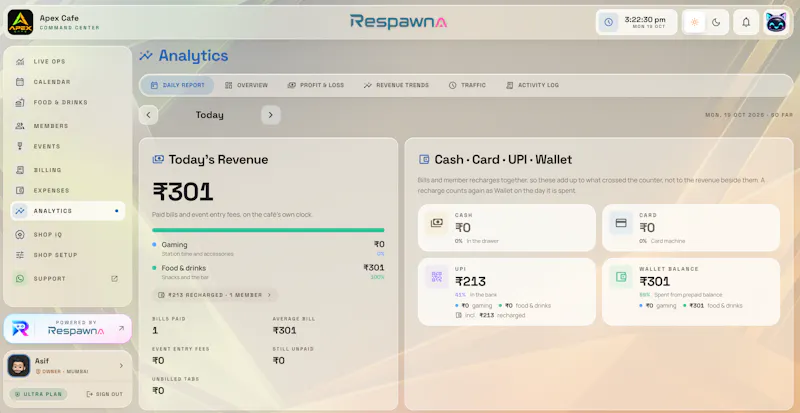800x413 pixels.
Task: Click the Event Entry Fees value
Action: click(158, 360)
